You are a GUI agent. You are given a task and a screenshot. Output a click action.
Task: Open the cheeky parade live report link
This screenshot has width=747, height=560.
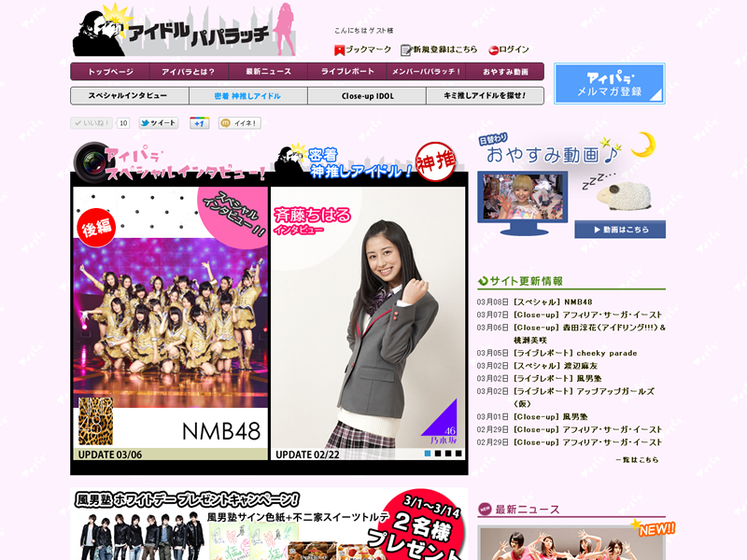[574, 354]
